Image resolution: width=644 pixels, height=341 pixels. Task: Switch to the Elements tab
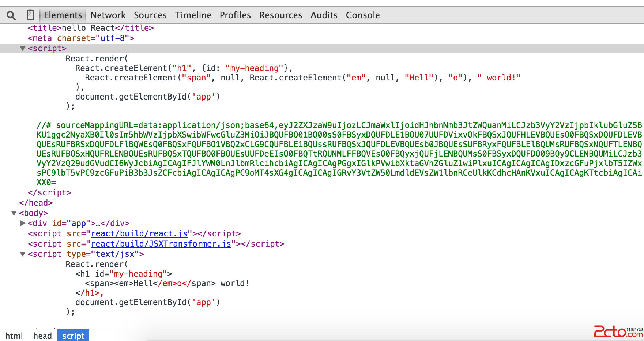tap(63, 15)
